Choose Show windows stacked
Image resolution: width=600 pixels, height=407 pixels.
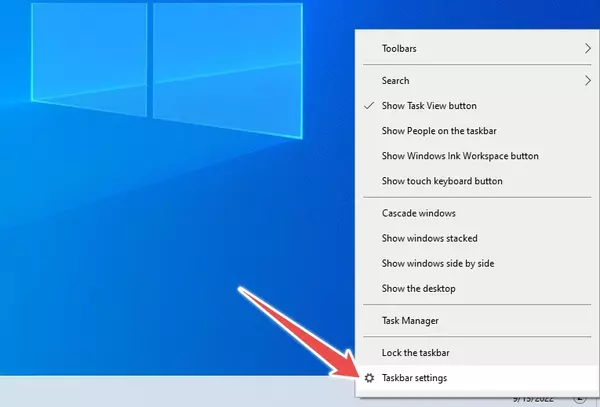point(477,239)
